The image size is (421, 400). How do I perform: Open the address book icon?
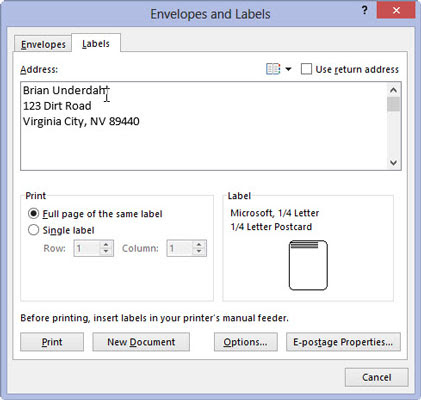tap(273, 69)
